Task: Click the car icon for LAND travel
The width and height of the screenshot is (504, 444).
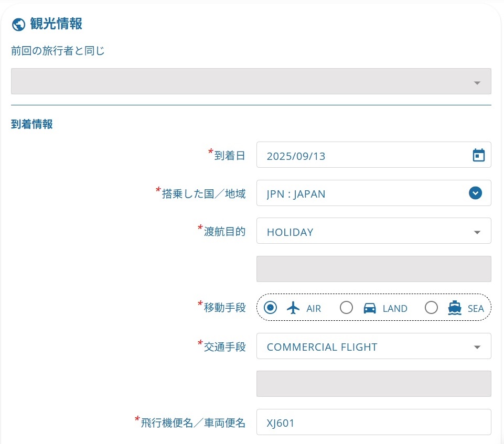Action: coord(370,308)
